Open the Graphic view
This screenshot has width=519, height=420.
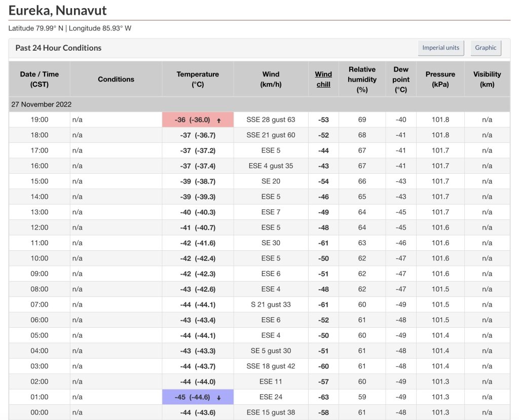pyautogui.click(x=486, y=48)
